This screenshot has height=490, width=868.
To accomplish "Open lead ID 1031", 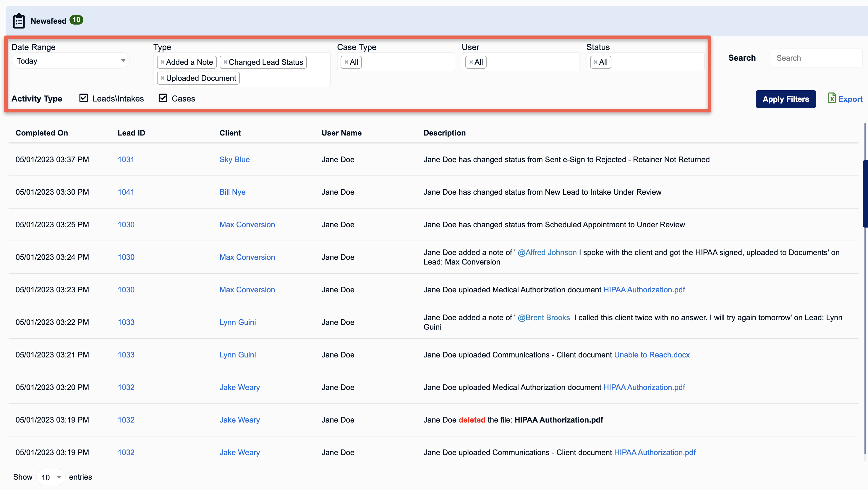I will pos(126,159).
